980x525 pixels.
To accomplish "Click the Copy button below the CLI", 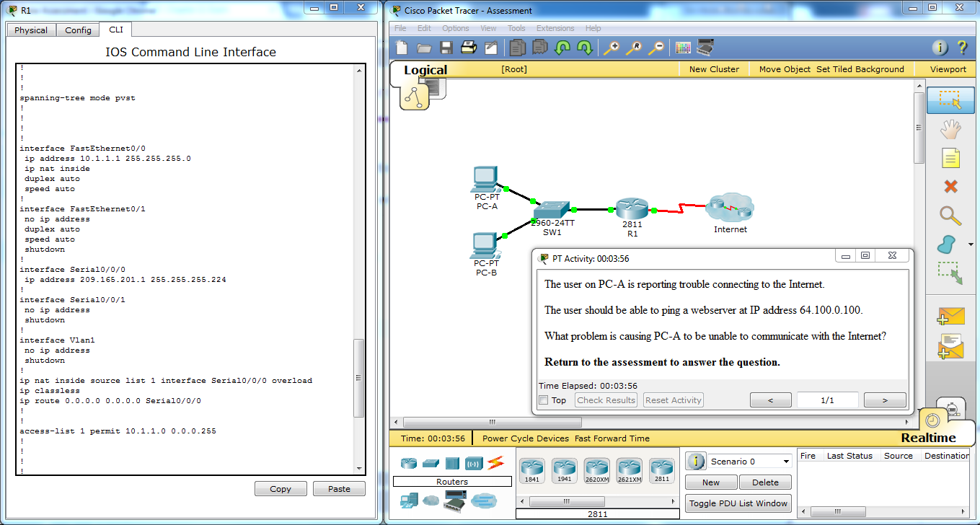I will pos(281,488).
